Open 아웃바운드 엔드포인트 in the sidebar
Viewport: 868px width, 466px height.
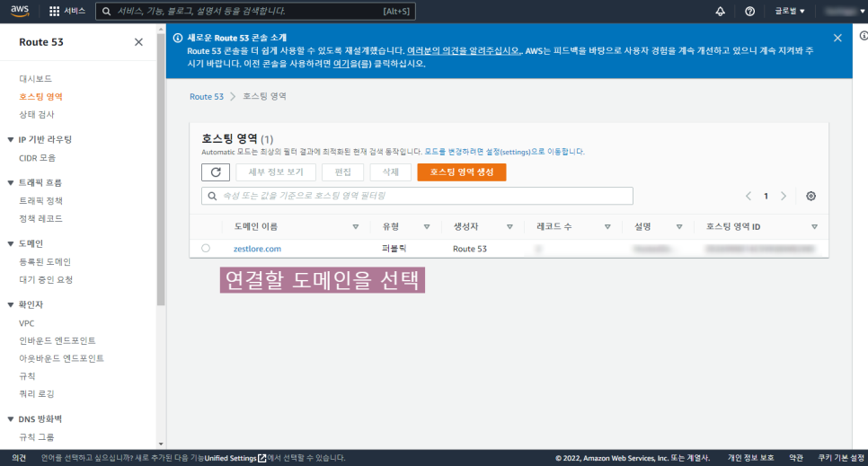(x=61, y=358)
